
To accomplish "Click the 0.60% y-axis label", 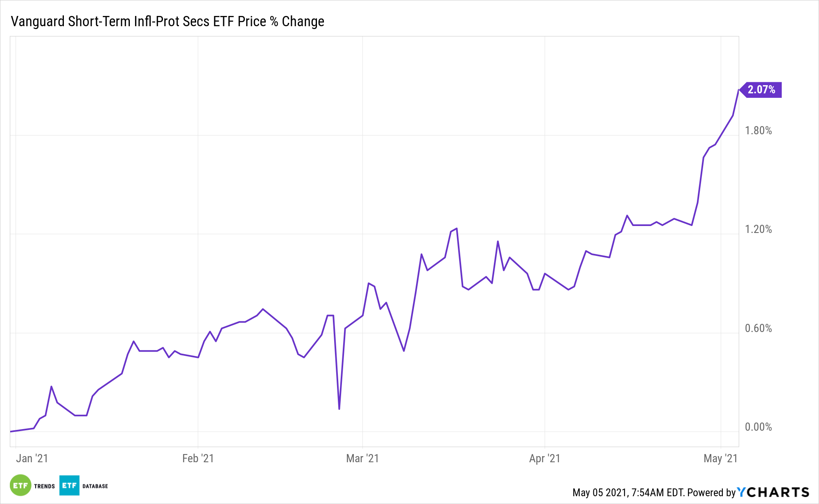I will pos(758,328).
